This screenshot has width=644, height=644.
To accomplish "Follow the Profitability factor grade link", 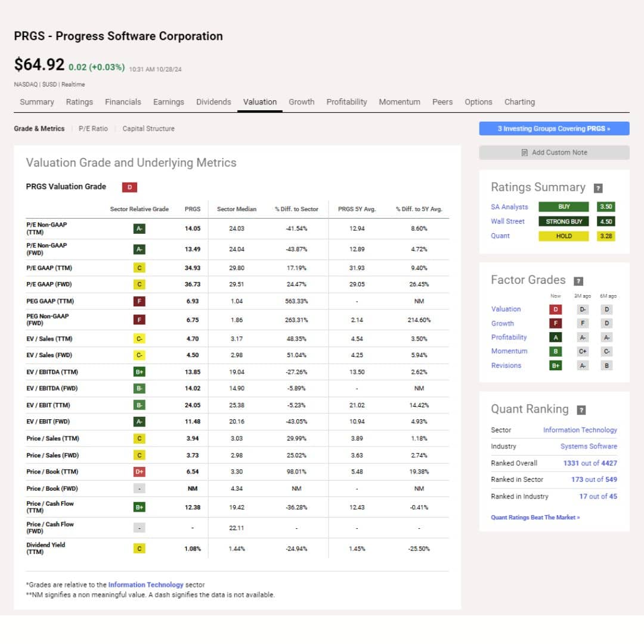I will tap(509, 337).
